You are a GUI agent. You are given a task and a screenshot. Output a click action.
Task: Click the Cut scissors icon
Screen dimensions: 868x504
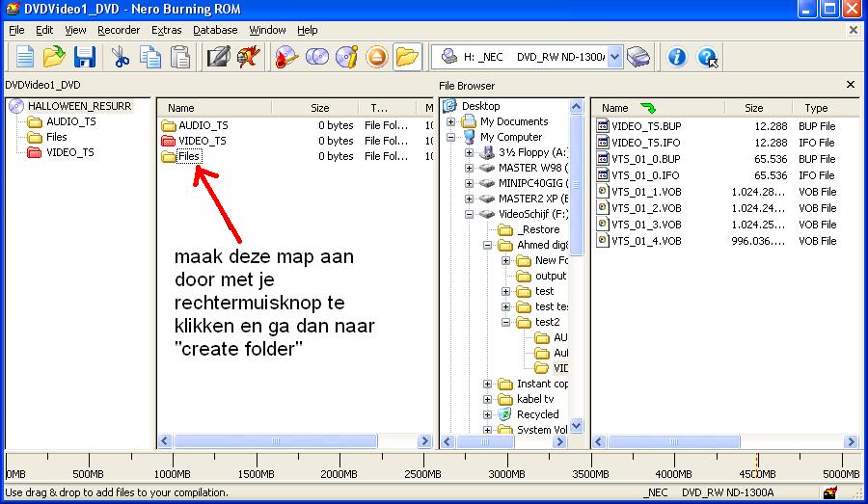[121, 57]
